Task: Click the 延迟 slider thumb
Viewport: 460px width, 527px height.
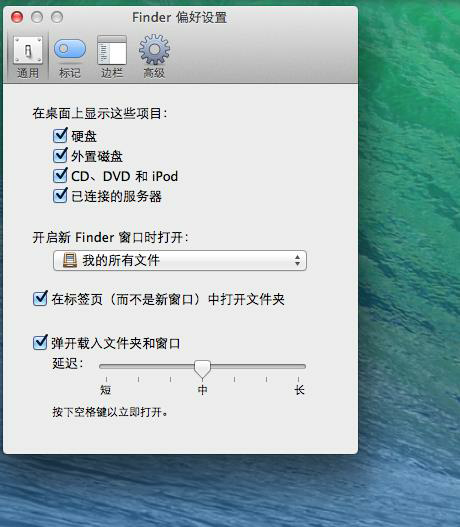Action: tap(202, 369)
